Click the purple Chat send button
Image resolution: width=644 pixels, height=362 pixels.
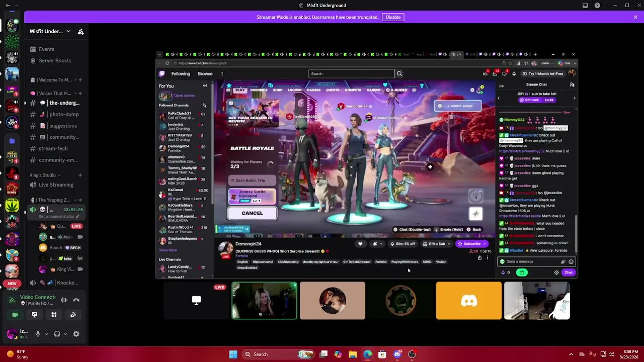[x=569, y=273]
